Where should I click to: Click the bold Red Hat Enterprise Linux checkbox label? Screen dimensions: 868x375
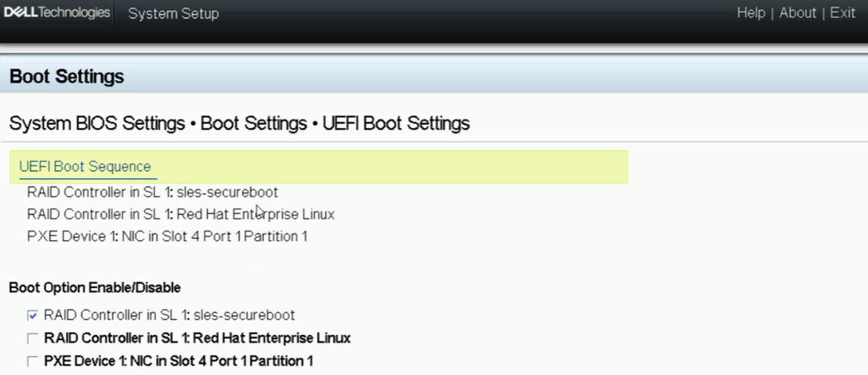pos(197,338)
